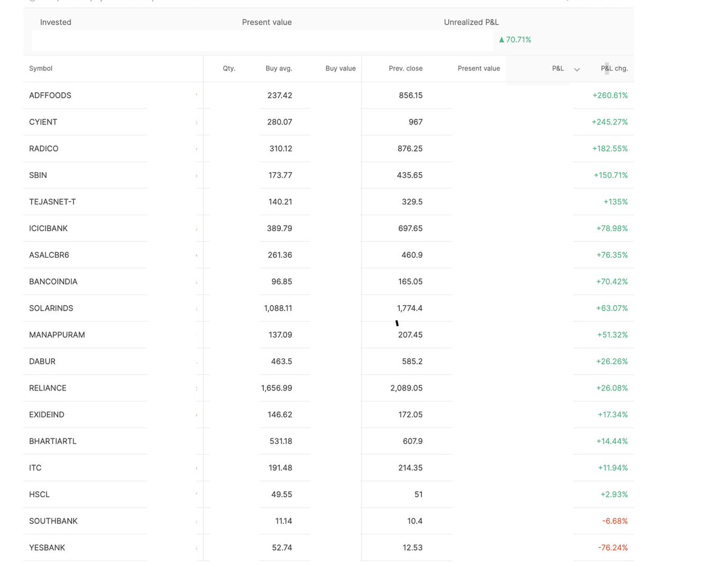Sort by Buy value column header
The height and width of the screenshot is (567, 728).
tap(340, 69)
